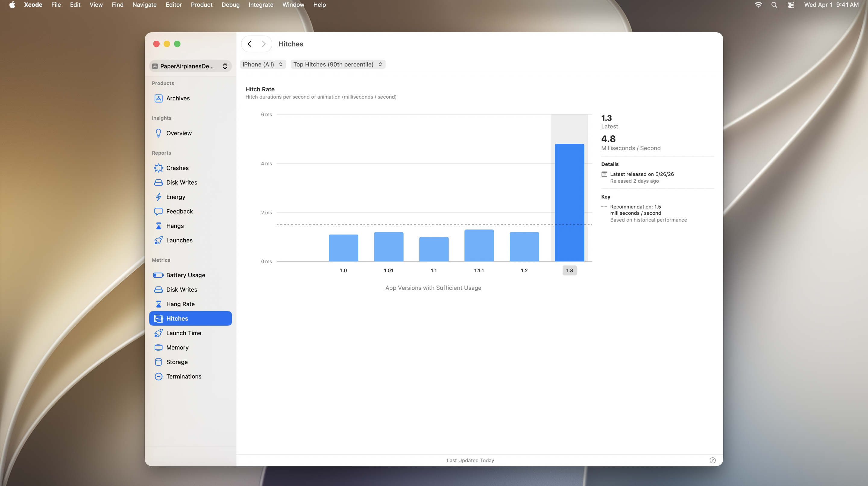868x486 pixels.
Task: Select the Crashes report
Action: (x=190, y=168)
